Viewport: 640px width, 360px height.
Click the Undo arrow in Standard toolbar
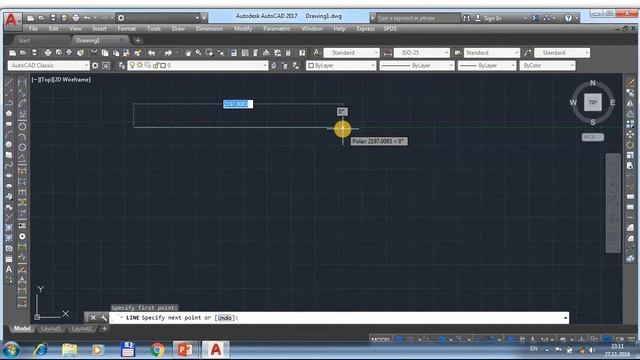[x=151, y=53]
